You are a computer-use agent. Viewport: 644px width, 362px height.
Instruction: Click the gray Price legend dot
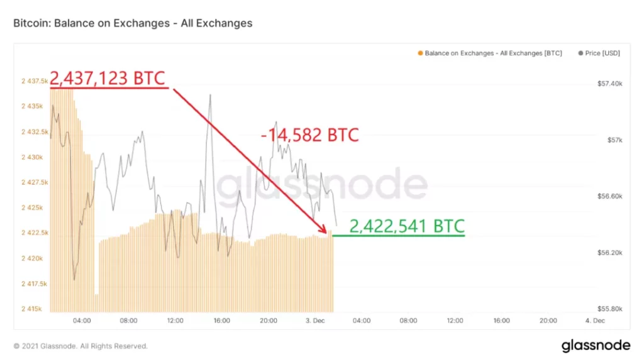click(x=580, y=53)
